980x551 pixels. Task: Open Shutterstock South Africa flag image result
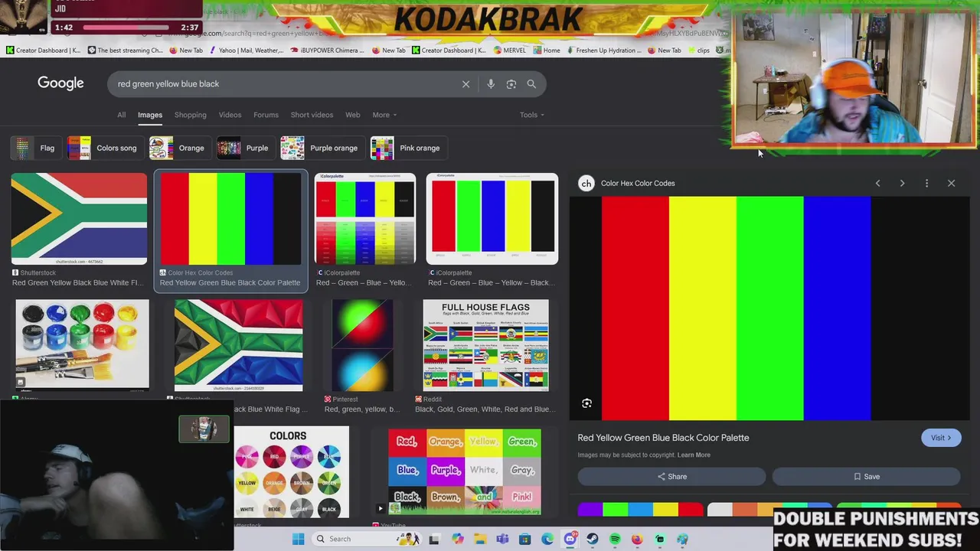pyautogui.click(x=79, y=219)
